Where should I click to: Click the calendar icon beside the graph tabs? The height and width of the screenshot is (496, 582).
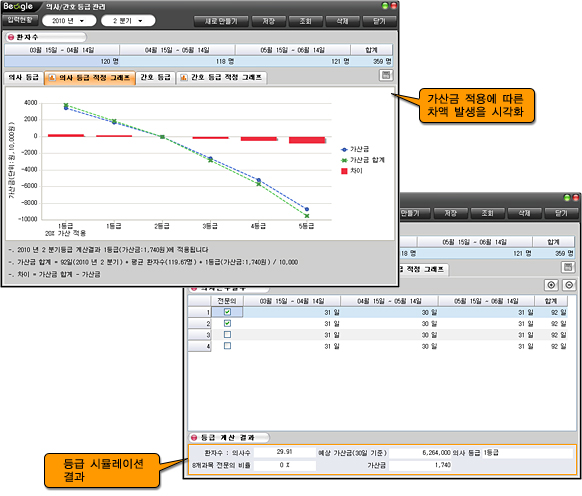[x=386, y=75]
